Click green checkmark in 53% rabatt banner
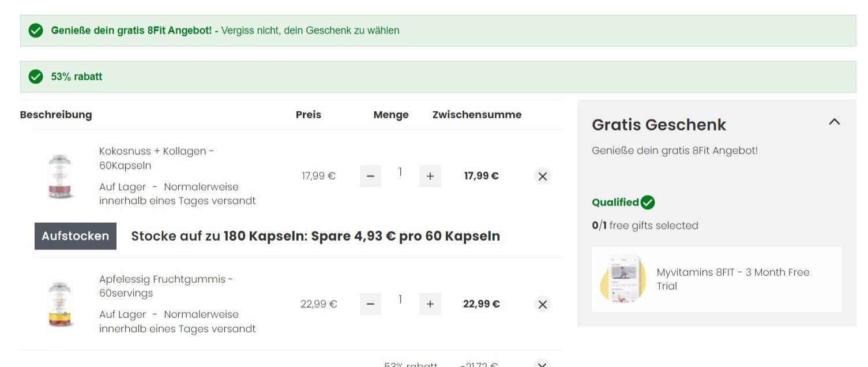The image size is (868, 367). tap(36, 77)
